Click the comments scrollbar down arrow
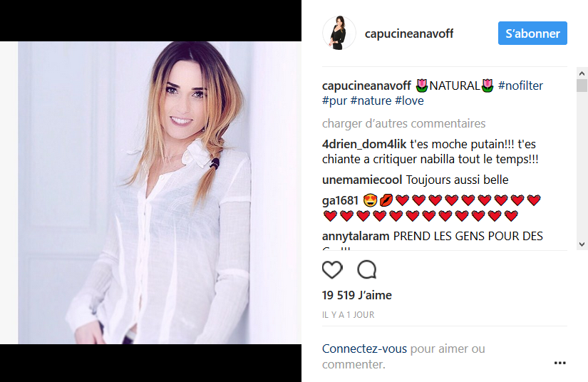This screenshot has width=588, height=382. pyautogui.click(x=582, y=244)
